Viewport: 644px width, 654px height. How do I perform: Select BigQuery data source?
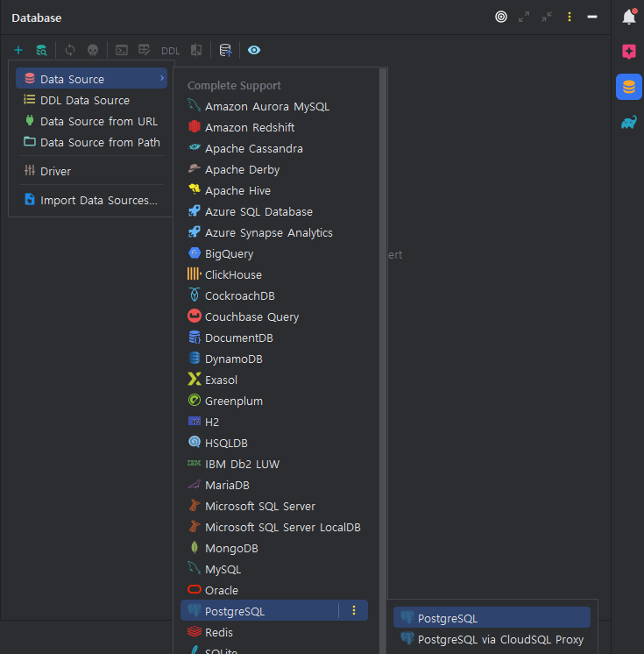tap(274, 253)
